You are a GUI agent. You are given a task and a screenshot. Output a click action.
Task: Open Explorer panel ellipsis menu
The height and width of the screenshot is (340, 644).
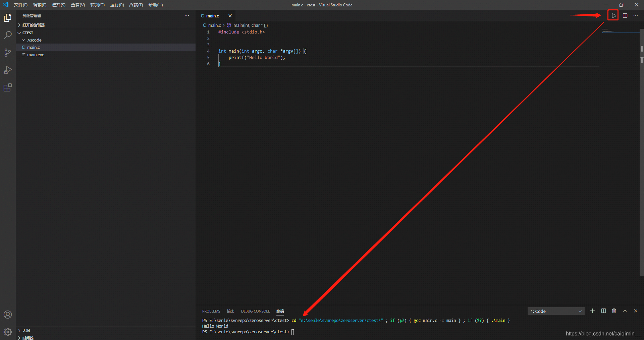187,15
